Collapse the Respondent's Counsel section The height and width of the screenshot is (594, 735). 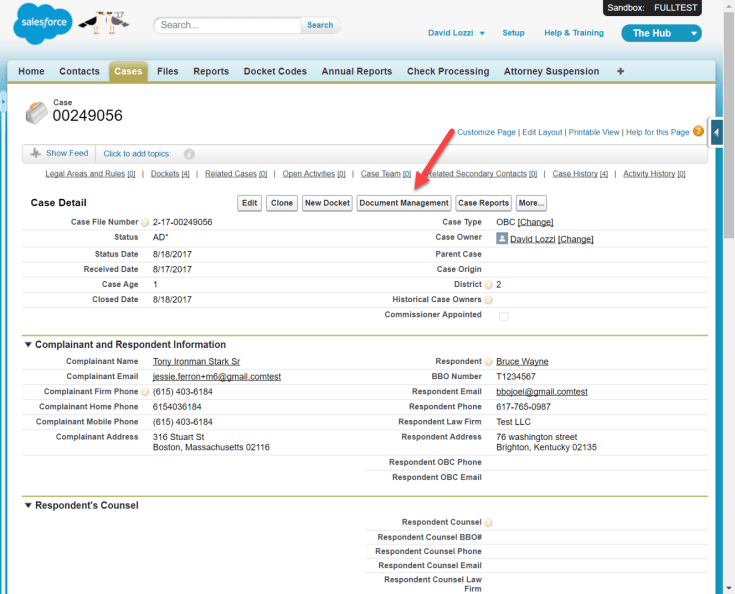(28, 505)
